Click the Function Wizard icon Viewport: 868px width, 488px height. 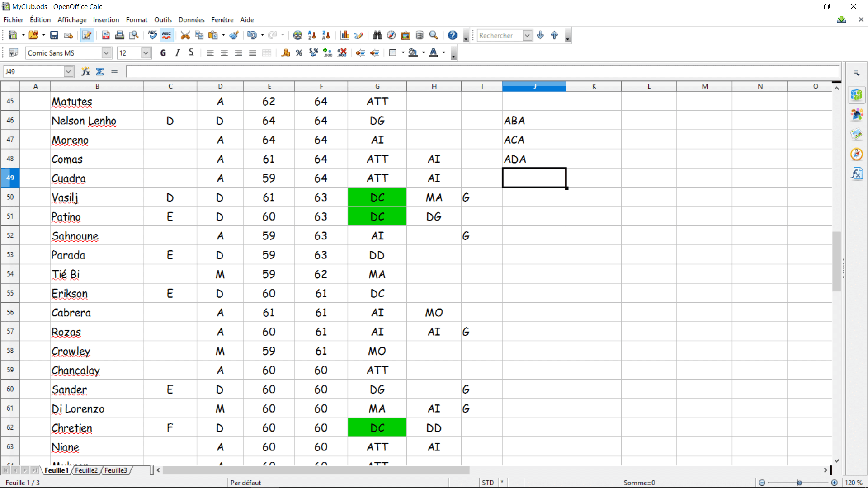point(85,71)
